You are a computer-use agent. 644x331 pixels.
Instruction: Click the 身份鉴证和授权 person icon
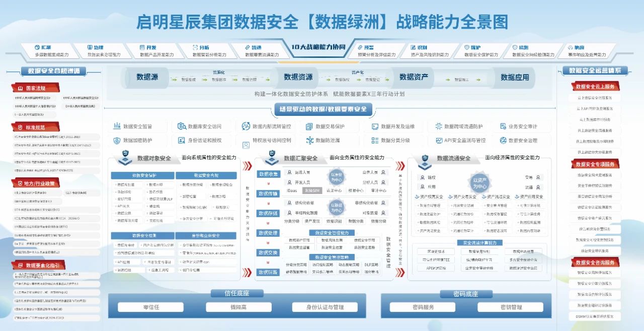coord(182,141)
